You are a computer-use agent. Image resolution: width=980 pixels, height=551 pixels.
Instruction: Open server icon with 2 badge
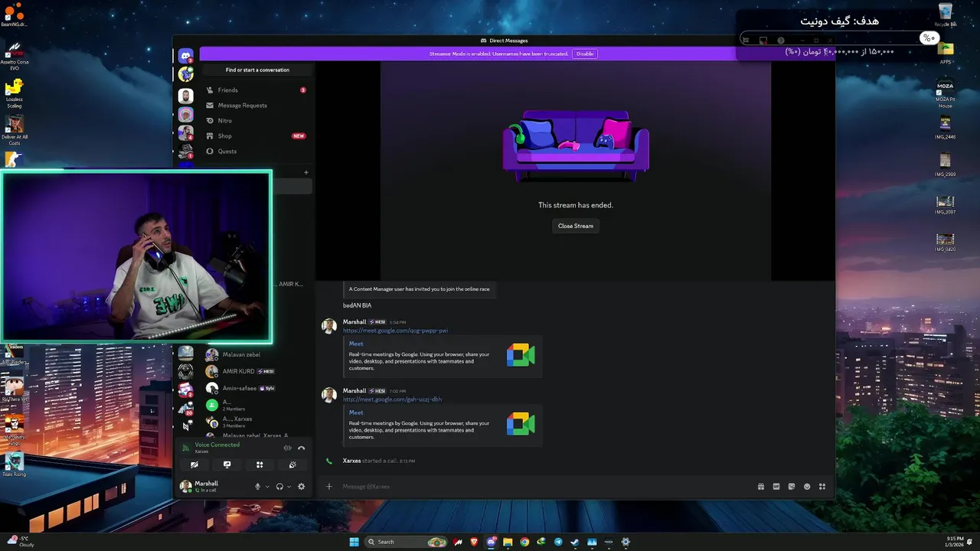pyautogui.click(x=185, y=390)
